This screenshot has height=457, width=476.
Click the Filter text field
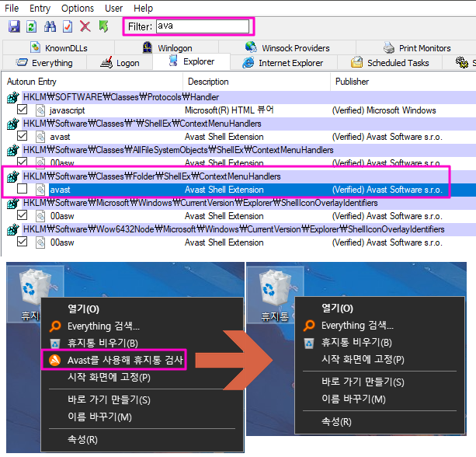203,26
